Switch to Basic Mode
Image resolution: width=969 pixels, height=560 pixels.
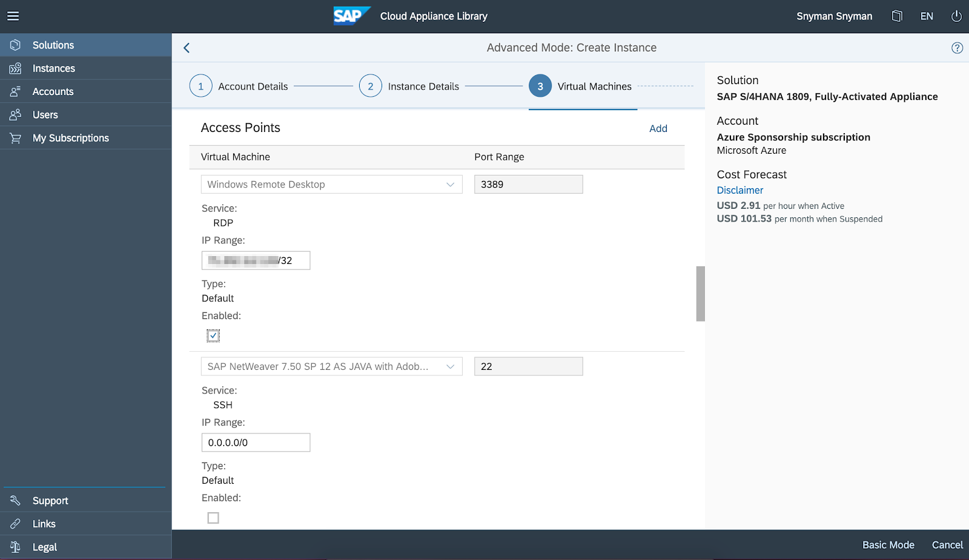[888, 545]
